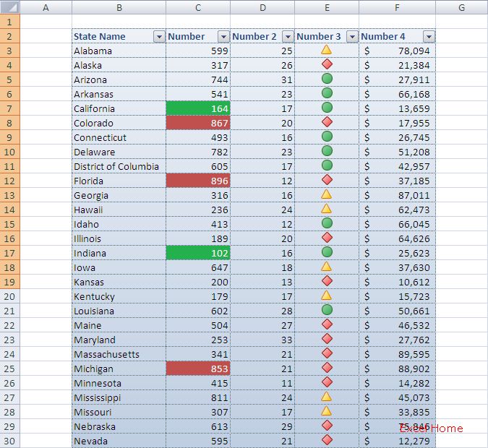The width and height of the screenshot is (488, 448).
Task: Click the green circle icon in Arizona row
Action: point(327,79)
